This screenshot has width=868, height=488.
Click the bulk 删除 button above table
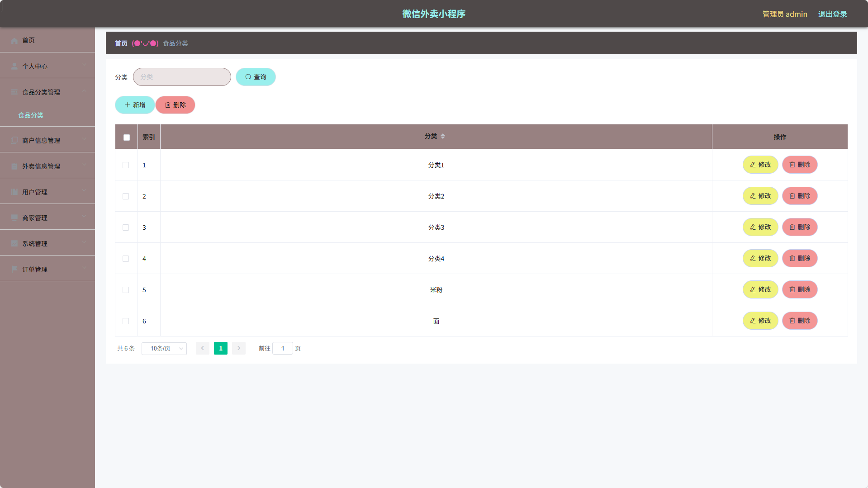(175, 105)
